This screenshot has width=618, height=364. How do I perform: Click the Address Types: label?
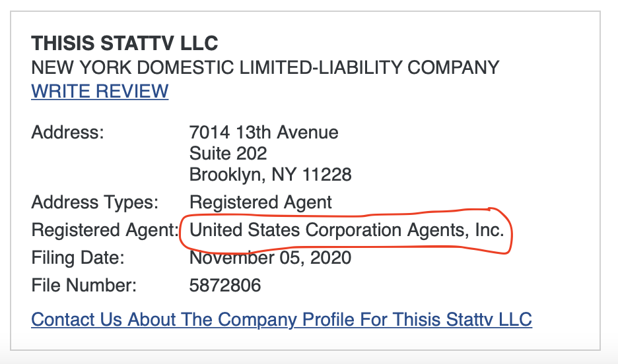[94, 202]
